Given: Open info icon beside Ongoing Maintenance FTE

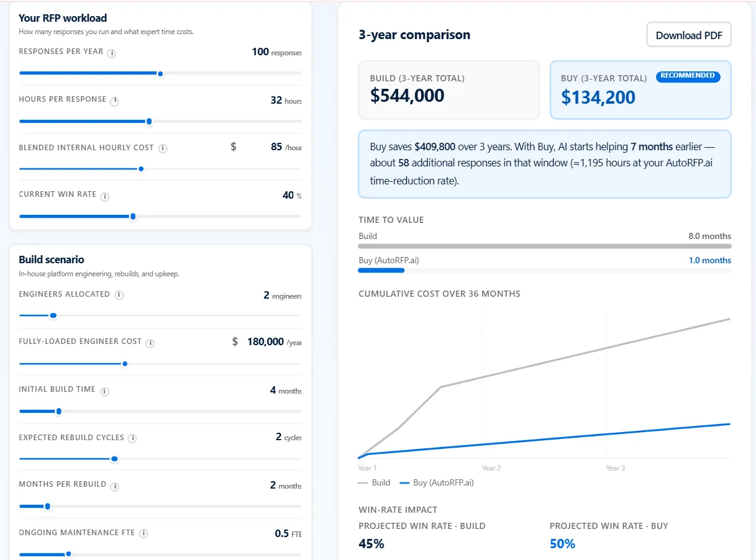Looking at the screenshot, I should tap(143, 534).
